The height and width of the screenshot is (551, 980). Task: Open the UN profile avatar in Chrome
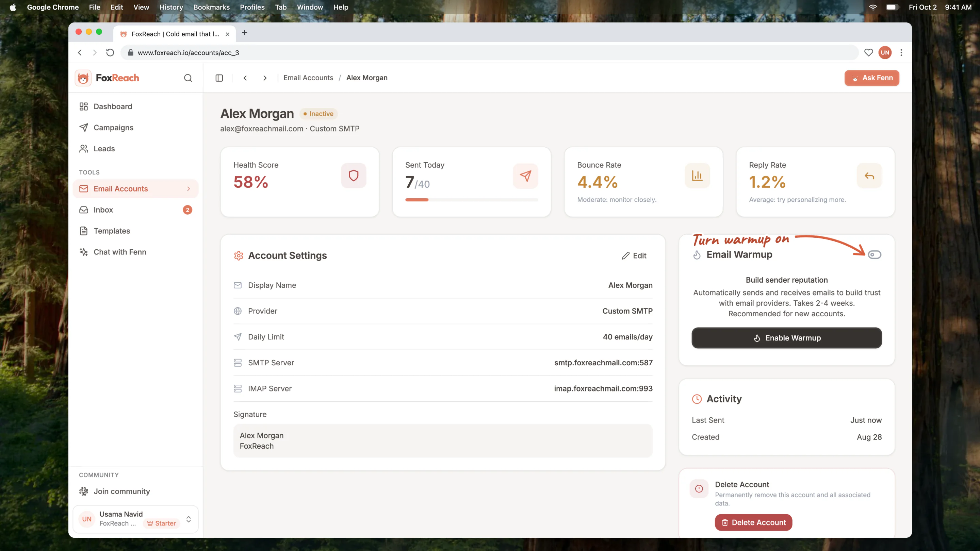[x=885, y=52]
